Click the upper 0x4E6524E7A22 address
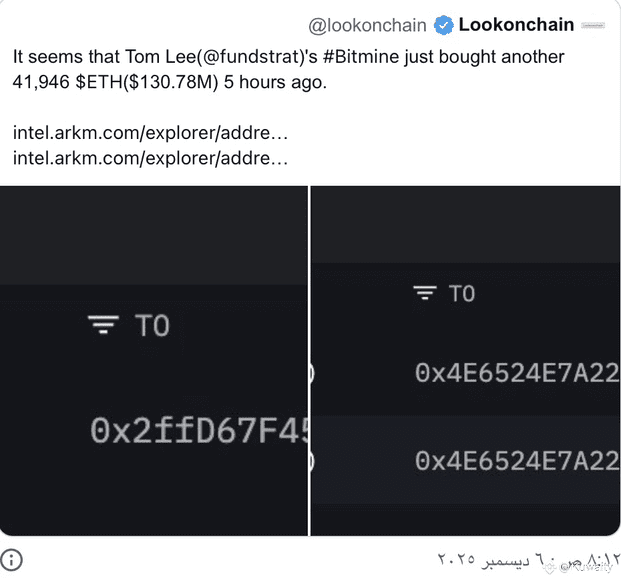The image size is (621, 584). tap(516, 372)
